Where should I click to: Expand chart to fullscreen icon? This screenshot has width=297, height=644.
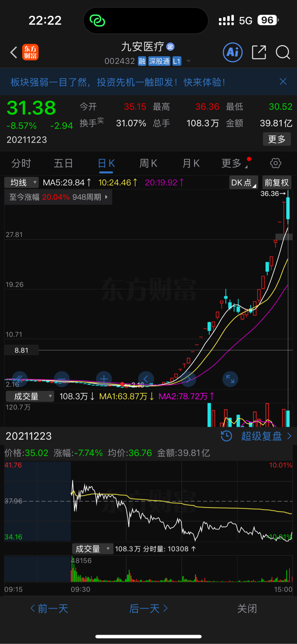coord(230,379)
